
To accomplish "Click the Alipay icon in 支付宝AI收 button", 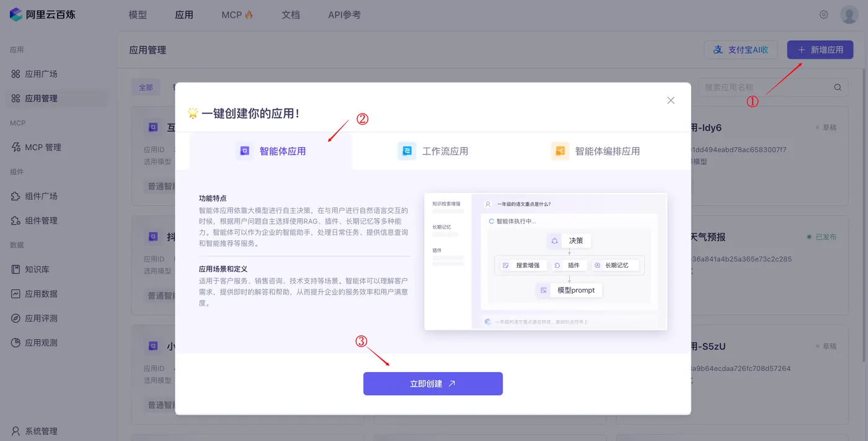I will click(718, 50).
